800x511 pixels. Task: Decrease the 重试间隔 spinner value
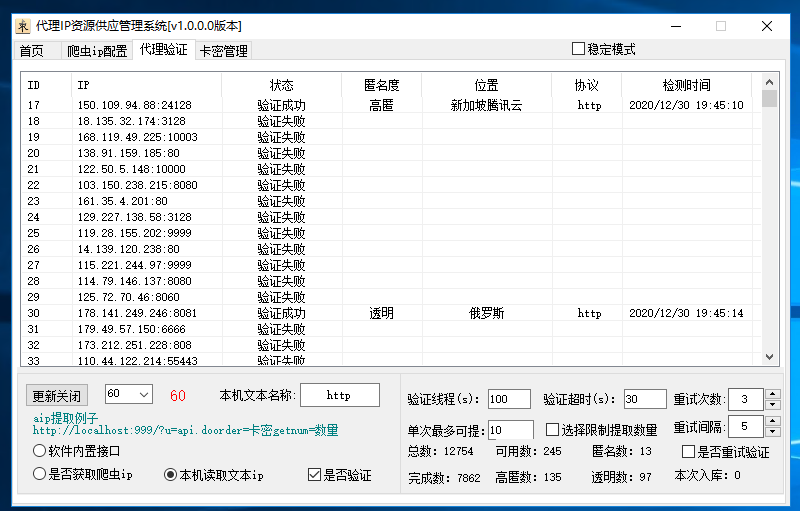[772, 432]
